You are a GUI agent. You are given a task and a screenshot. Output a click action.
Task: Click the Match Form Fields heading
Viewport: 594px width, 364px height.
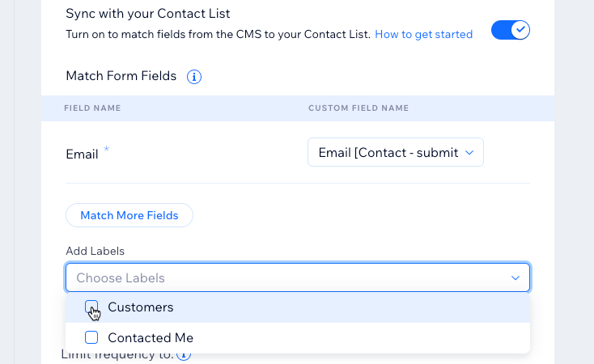121,76
